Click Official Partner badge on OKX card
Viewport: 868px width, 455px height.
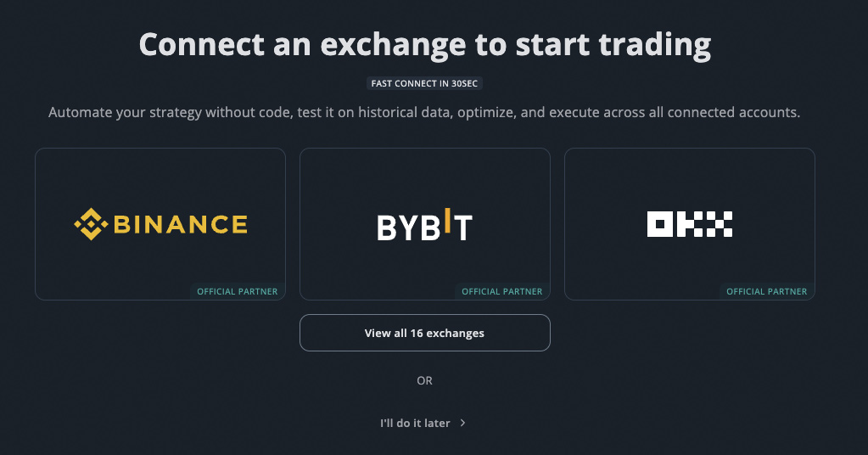pyautogui.click(x=767, y=291)
